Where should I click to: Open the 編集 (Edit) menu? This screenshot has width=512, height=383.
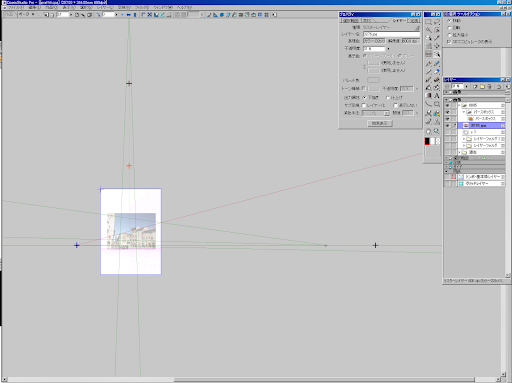(x=34, y=7)
